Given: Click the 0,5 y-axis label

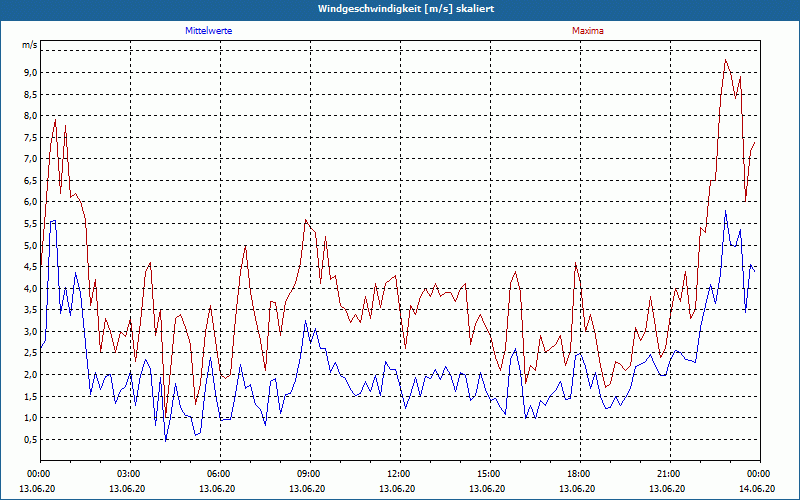Looking at the screenshot, I should 30,439.
